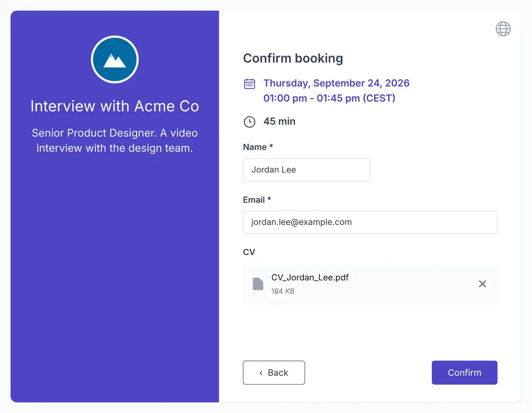Open the language globe icon

503,29
